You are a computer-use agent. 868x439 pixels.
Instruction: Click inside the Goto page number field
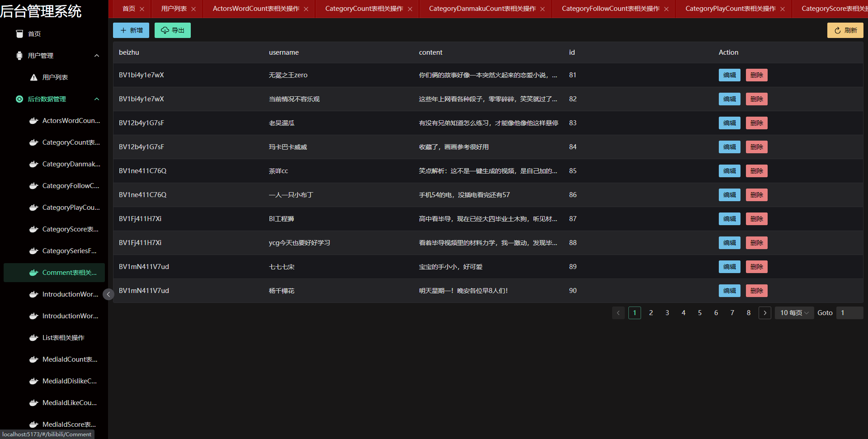point(849,312)
